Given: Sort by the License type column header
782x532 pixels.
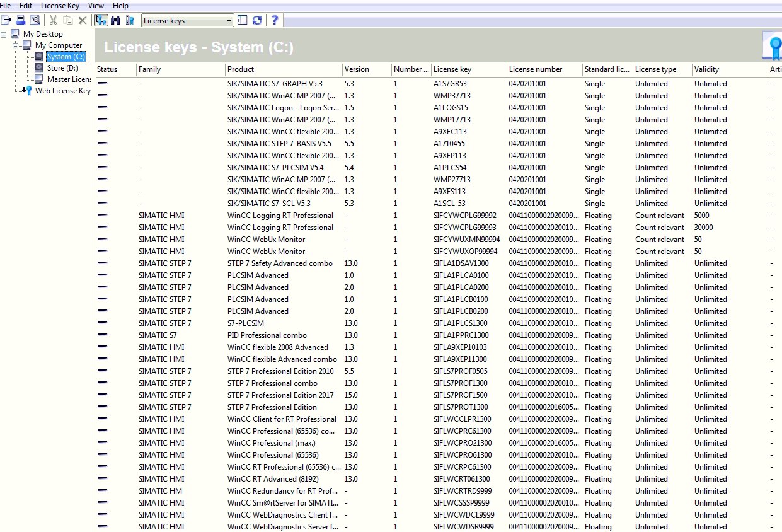Looking at the screenshot, I should click(x=662, y=69).
